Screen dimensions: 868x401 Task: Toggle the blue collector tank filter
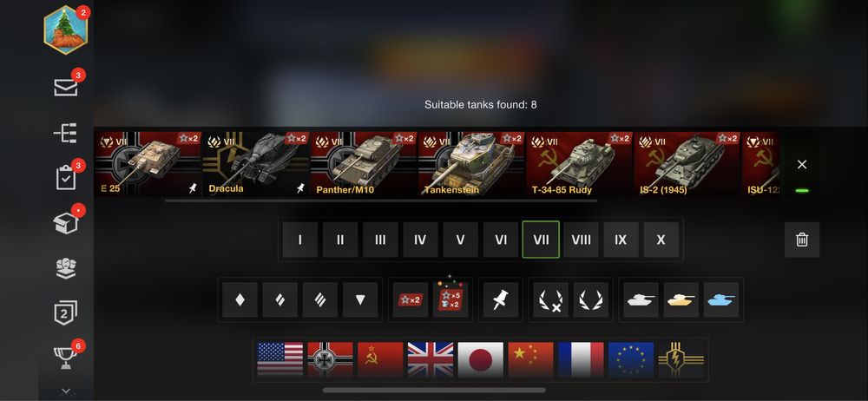(720, 299)
